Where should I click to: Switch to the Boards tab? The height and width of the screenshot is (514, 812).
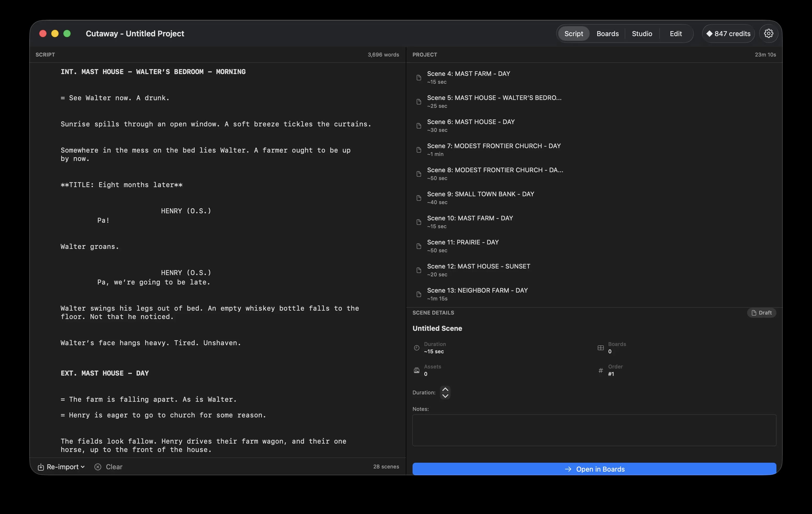pos(607,33)
